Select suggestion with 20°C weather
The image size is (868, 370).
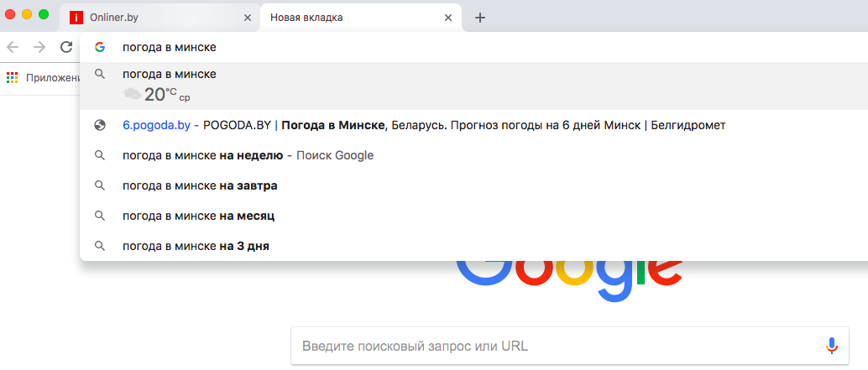[473, 86]
